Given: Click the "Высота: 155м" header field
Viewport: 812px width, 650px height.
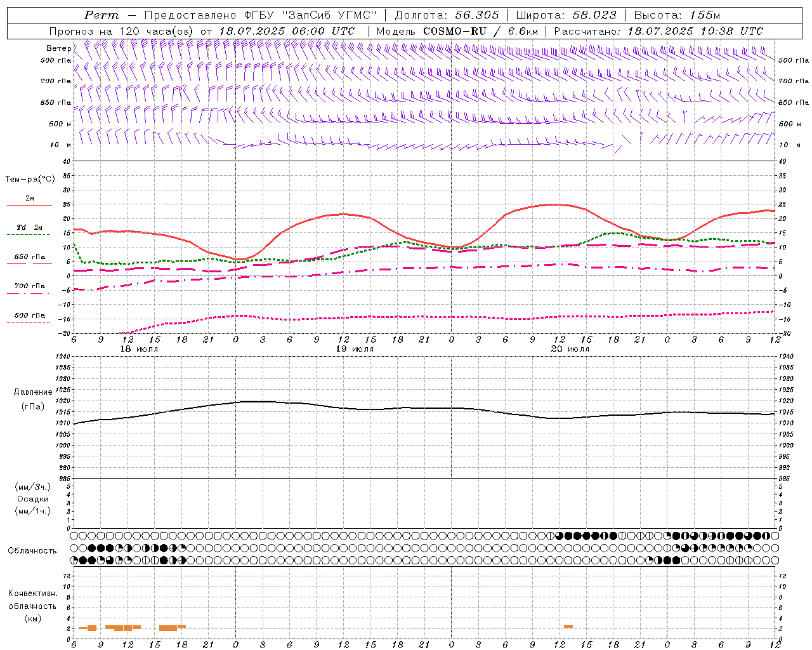Looking at the screenshot, I should [x=677, y=15].
